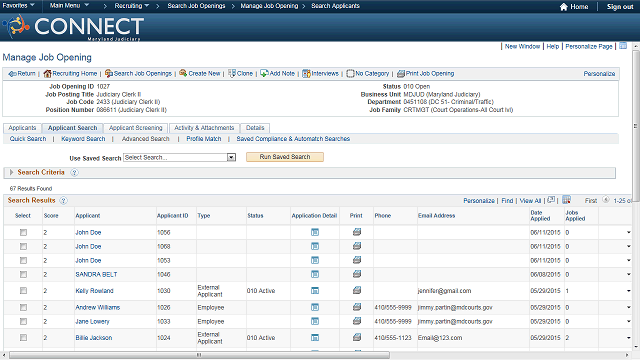
Task: Check the box for applicant ID 1066
Action: click(x=23, y=232)
